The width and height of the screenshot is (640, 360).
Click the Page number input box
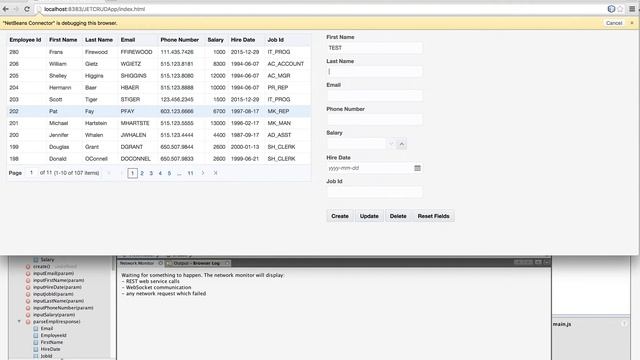[31, 173]
